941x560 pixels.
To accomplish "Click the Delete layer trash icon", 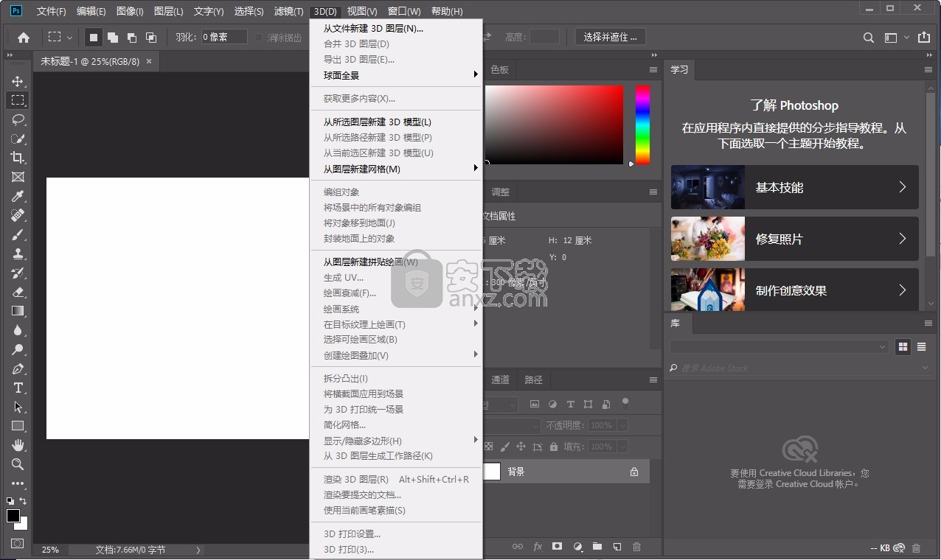I will tap(637, 547).
